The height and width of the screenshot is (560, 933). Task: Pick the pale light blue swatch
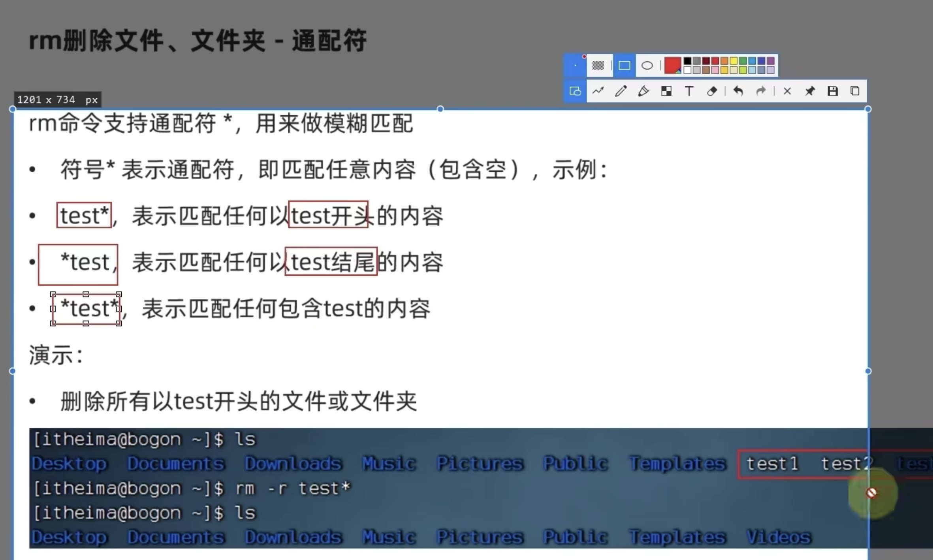click(x=752, y=70)
